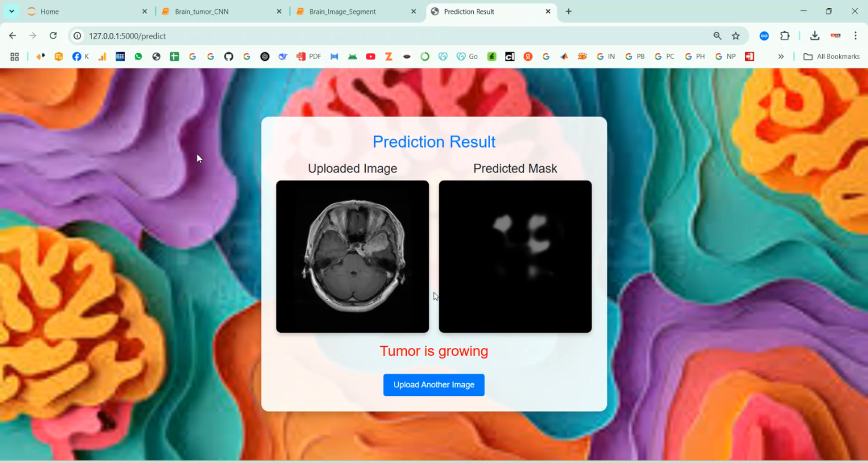Bookmark this page using the star icon
This screenshot has height=463, width=868.
pos(735,35)
